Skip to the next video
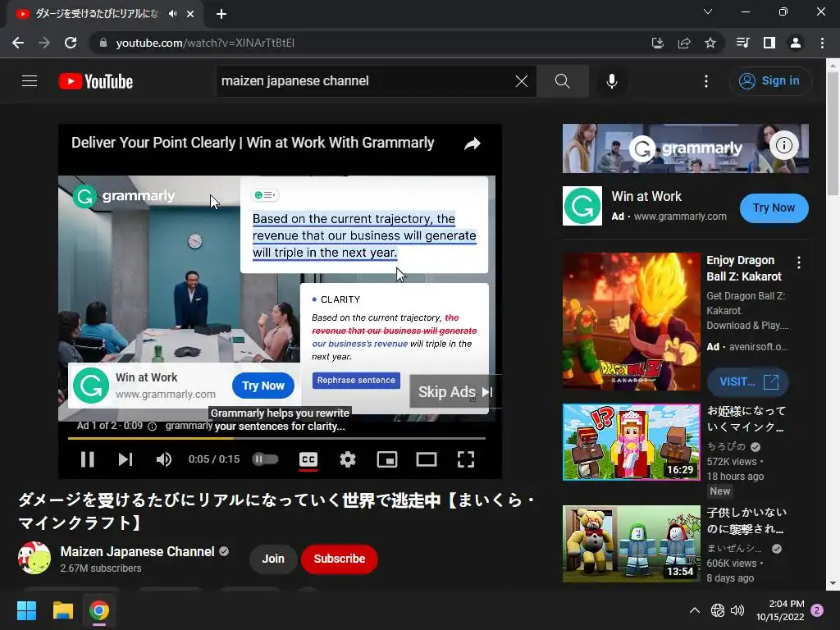The width and height of the screenshot is (840, 630). tap(126, 459)
